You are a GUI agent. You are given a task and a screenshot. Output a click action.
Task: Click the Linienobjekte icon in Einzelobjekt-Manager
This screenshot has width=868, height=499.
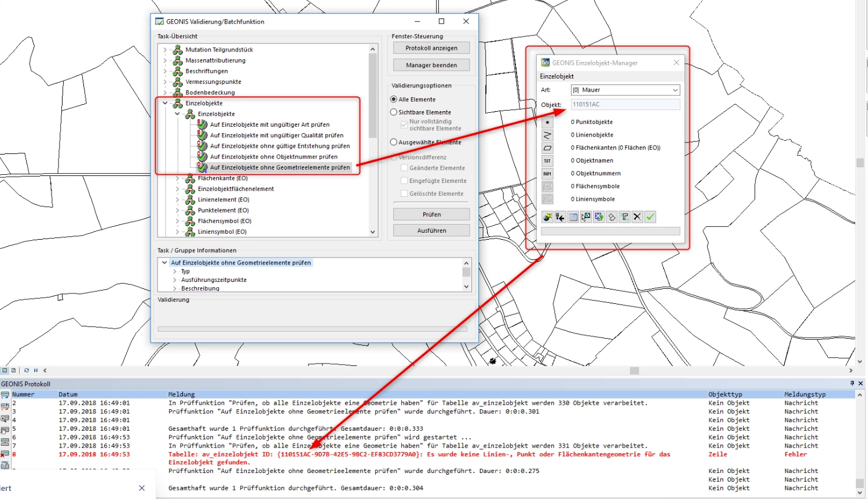coord(547,135)
